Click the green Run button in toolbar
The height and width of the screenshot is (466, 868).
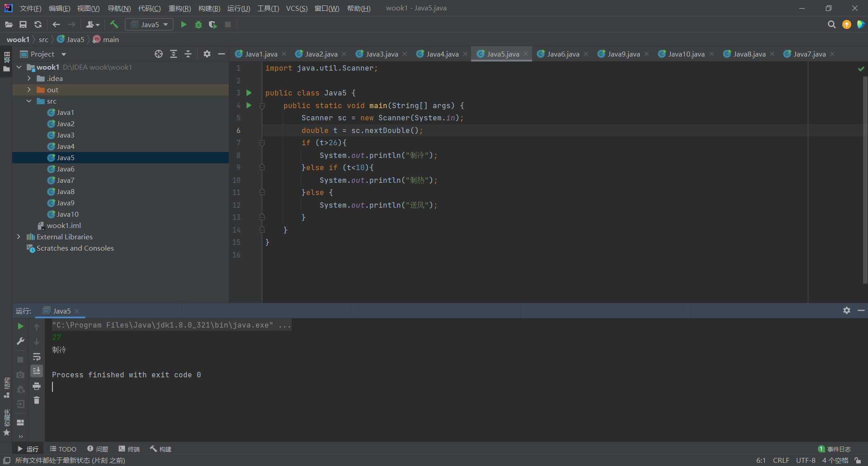coord(184,24)
